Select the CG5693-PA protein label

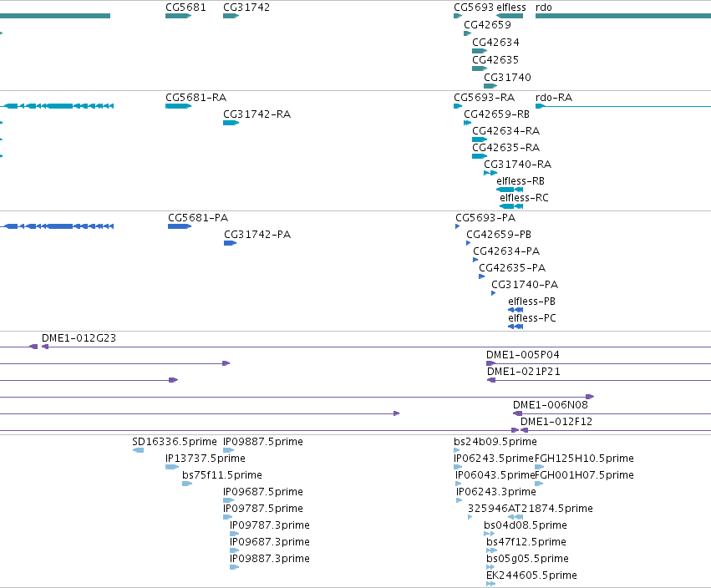pyautogui.click(x=485, y=218)
